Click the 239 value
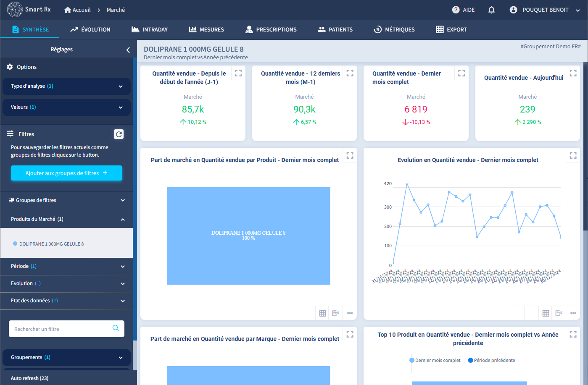Screen dimensions: 588x385 tap(527, 109)
